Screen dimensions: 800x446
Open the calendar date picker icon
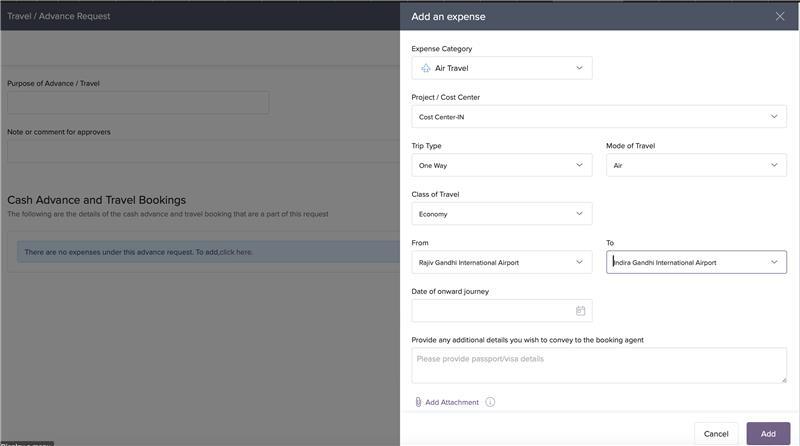(x=580, y=311)
